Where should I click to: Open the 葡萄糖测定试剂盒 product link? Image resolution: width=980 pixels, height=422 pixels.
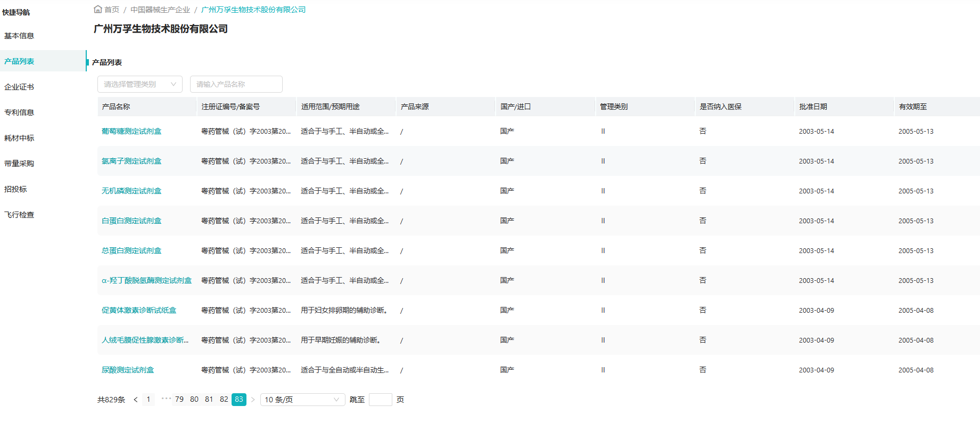(131, 131)
